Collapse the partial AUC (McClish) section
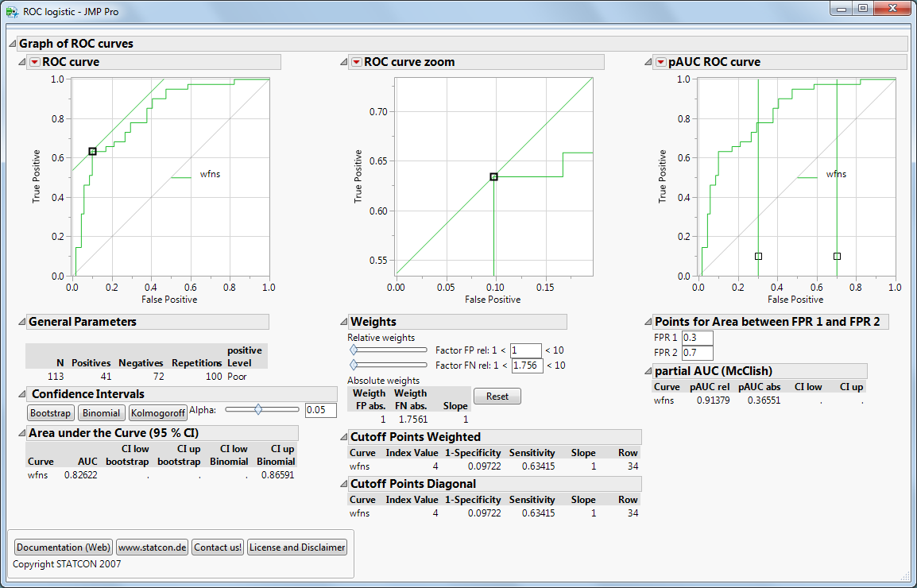 pyautogui.click(x=647, y=371)
